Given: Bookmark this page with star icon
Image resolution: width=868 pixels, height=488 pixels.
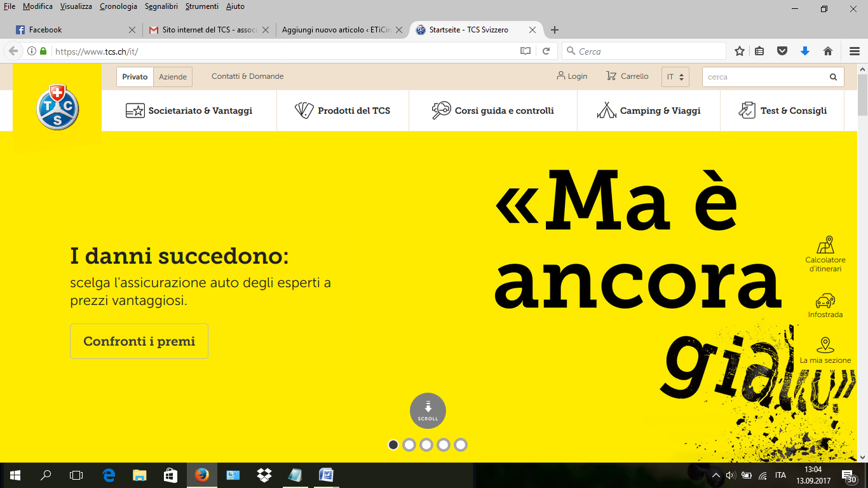Looking at the screenshot, I should [740, 51].
